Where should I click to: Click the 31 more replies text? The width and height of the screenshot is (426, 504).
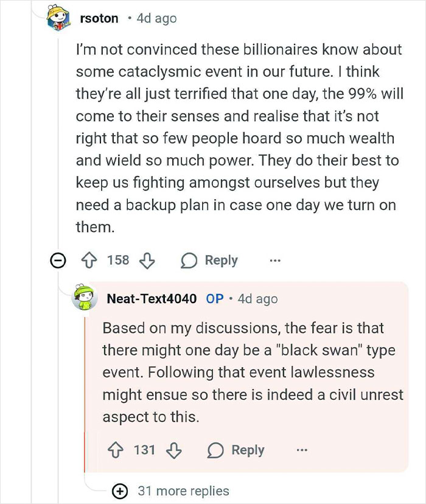(x=183, y=491)
